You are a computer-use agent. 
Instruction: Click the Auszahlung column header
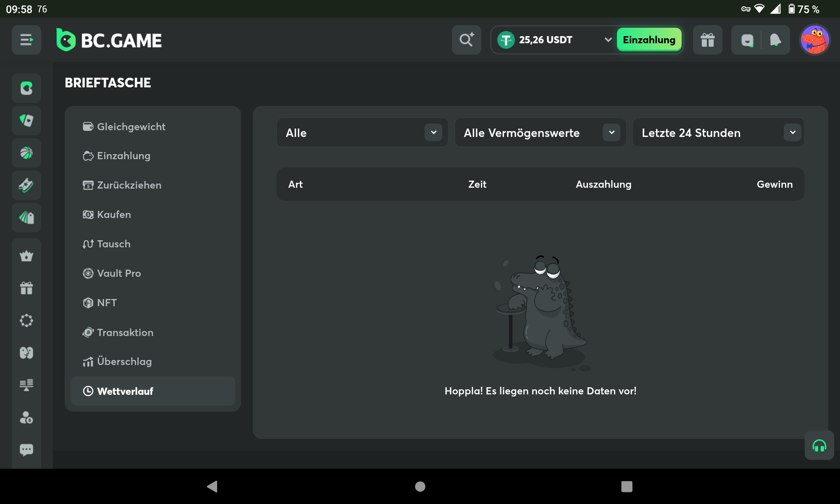[x=604, y=184]
